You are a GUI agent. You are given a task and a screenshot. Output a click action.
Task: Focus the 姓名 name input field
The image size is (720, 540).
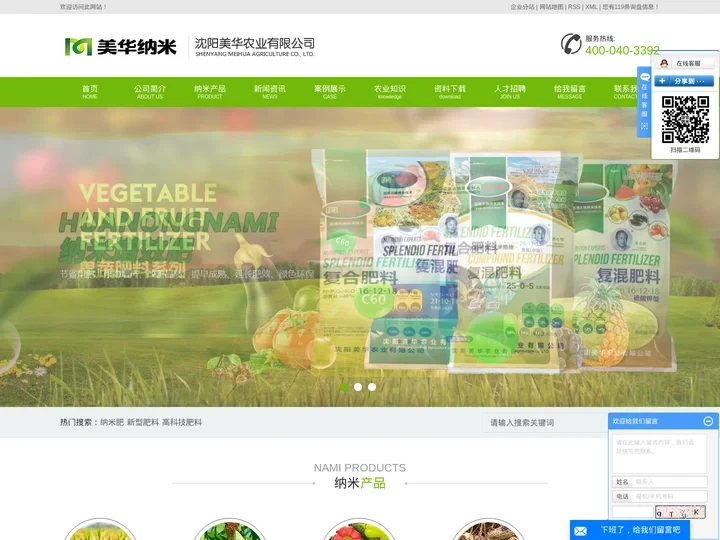[669, 482]
